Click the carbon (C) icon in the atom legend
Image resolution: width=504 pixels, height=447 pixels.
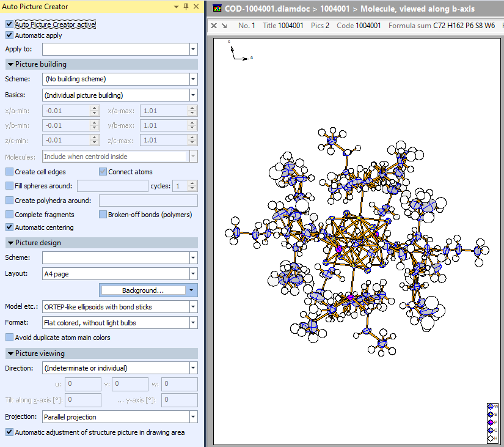[x=491, y=430]
